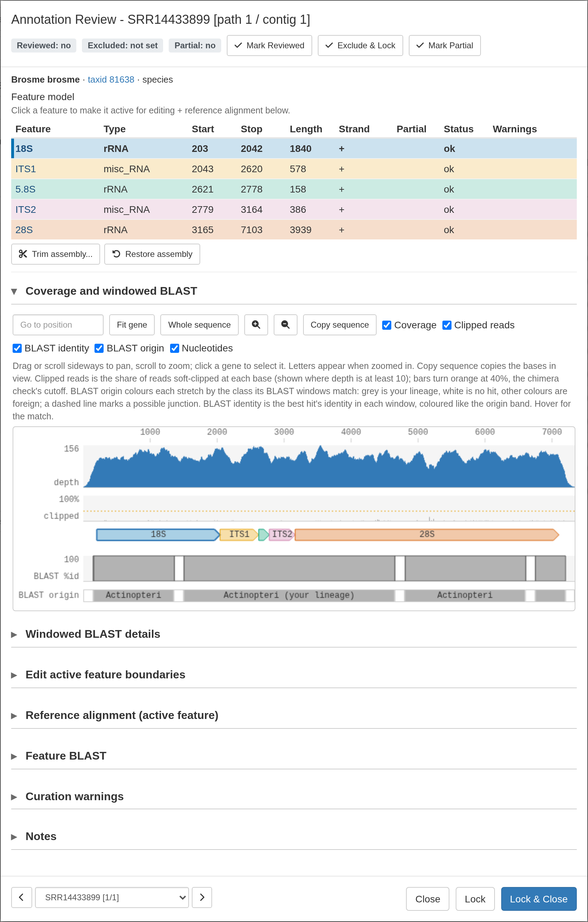Click the Close button
Screen dimensions: 588x922
coord(428,899)
